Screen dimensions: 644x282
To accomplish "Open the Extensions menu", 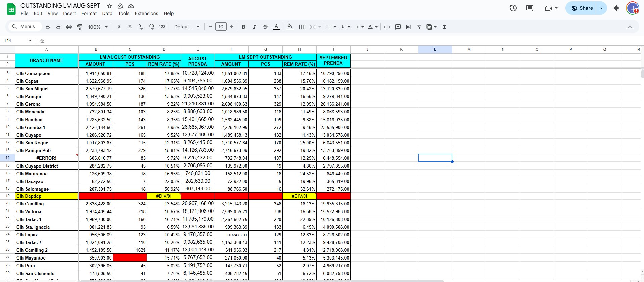I will 146,13.
